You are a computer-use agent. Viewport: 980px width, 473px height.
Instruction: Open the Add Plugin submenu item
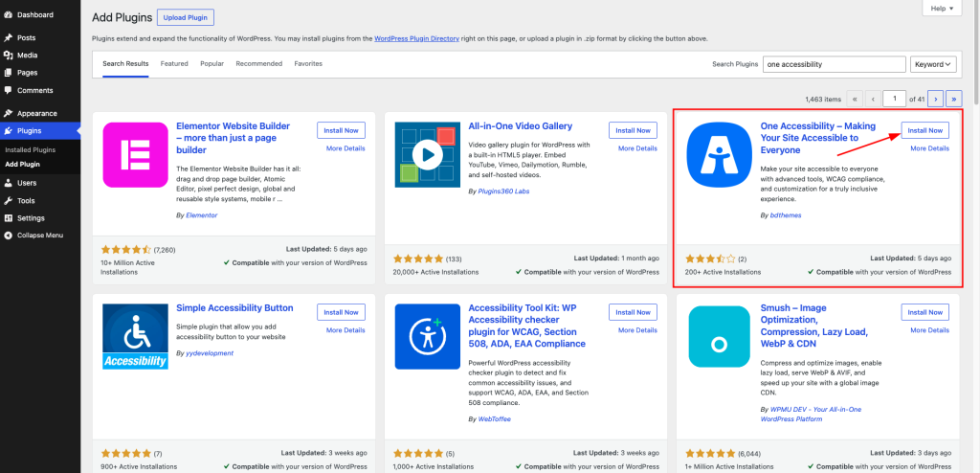point(23,165)
